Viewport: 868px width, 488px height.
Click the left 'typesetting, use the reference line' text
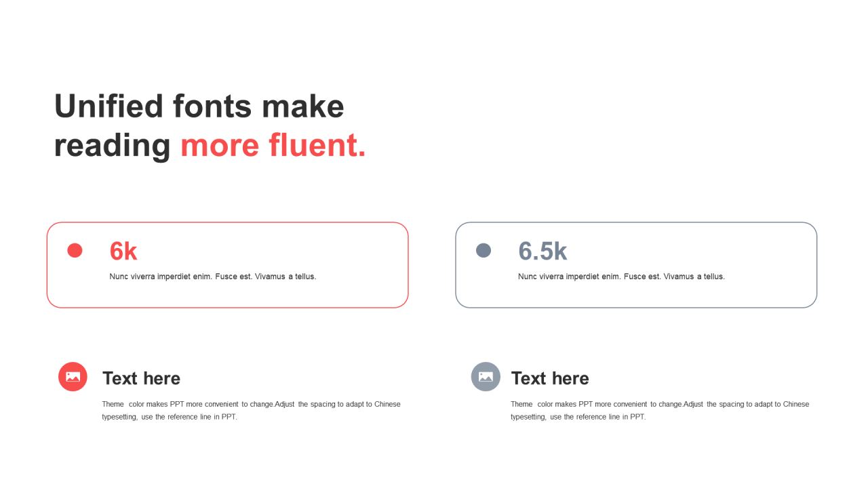pos(170,417)
